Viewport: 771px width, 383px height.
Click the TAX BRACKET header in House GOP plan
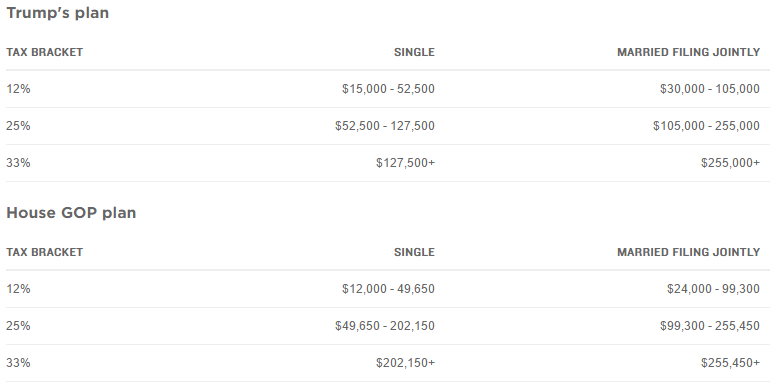point(45,252)
